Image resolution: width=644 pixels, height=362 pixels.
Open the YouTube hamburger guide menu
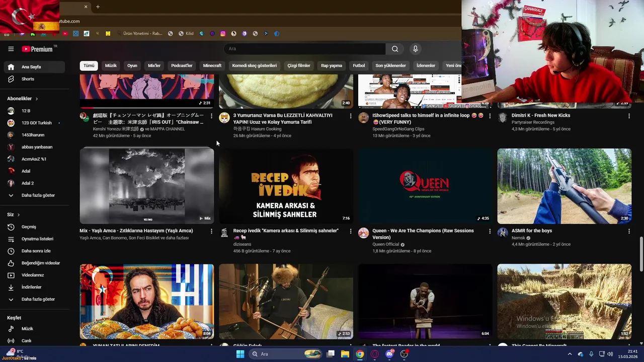pyautogui.click(x=11, y=49)
